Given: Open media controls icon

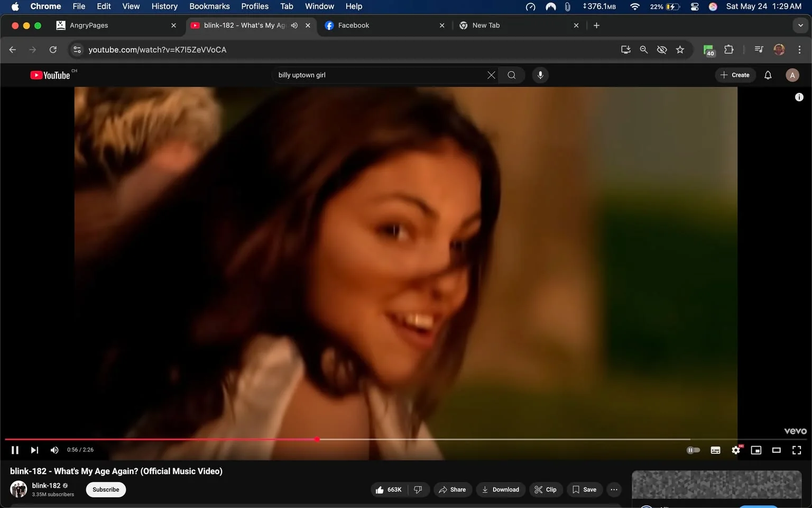Looking at the screenshot, I should [759, 50].
